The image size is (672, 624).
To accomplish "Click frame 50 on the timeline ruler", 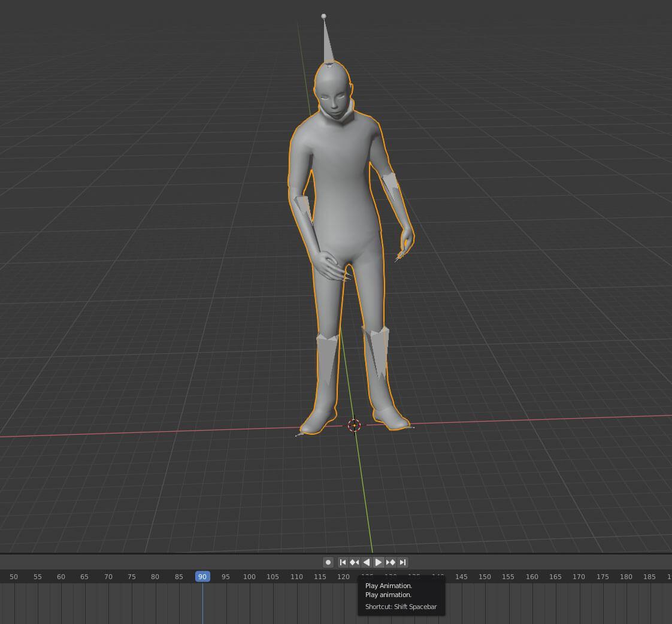I will click(13, 577).
